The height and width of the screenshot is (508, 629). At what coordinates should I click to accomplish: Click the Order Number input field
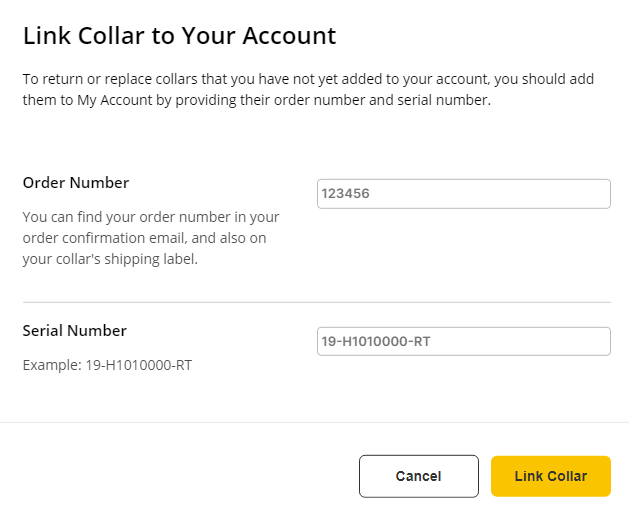pyautogui.click(x=463, y=194)
